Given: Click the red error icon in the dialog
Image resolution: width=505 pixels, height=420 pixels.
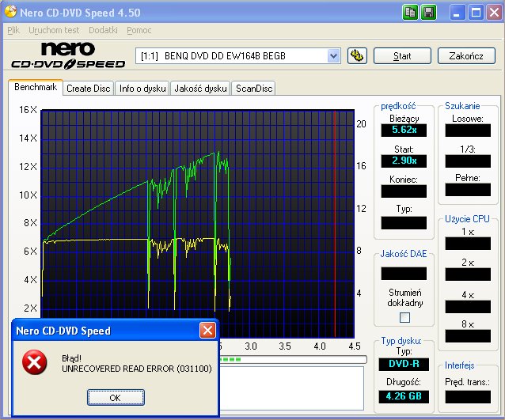Looking at the screenshot, I should tap(35, 362).
